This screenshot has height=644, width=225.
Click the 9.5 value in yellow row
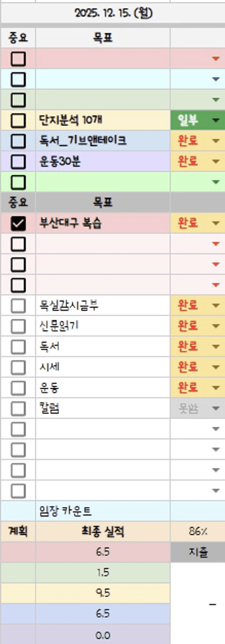[103, 593]
